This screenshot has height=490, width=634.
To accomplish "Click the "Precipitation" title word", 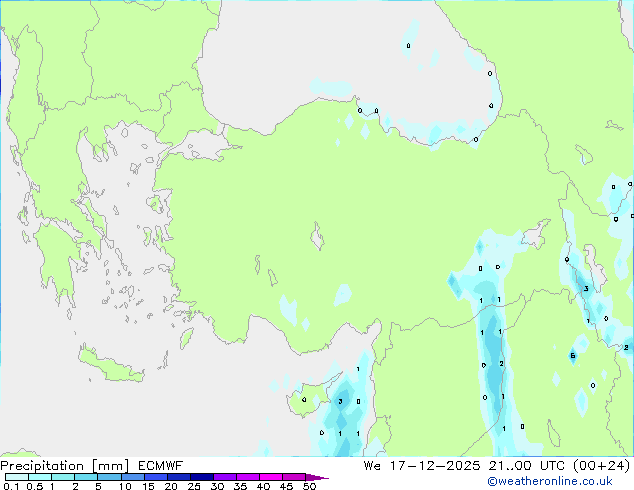I will [42, 466].
